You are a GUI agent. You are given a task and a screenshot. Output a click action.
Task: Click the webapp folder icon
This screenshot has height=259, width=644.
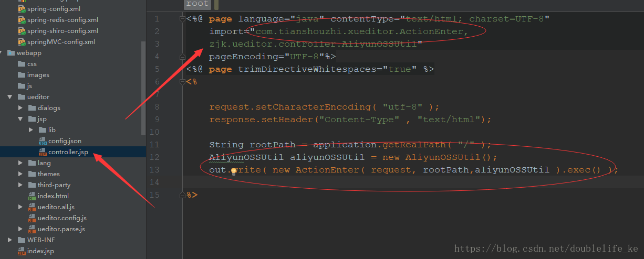pyautogui.click(x=11, y=53)
